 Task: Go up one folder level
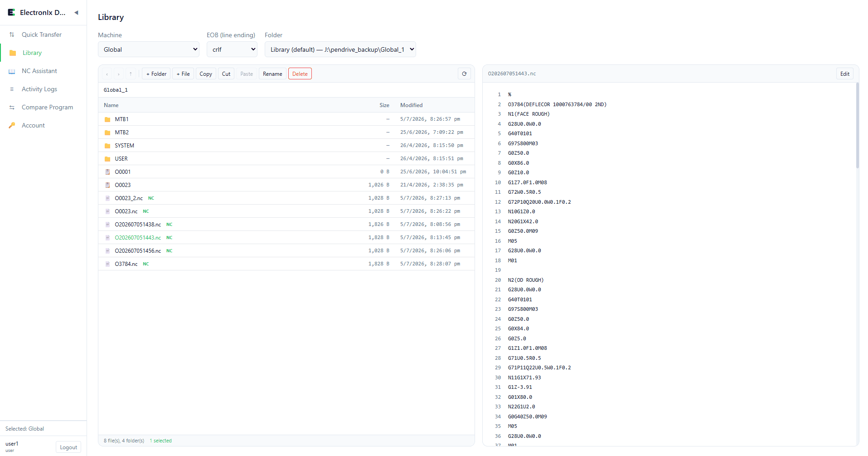pyautogui.click(x=131, y=74)
